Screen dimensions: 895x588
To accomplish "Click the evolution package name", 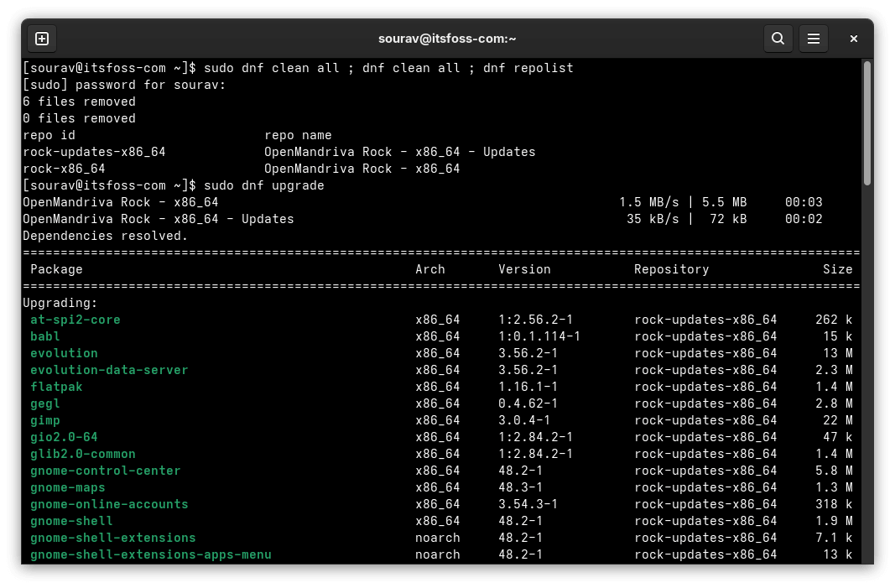I will point(64,353).
